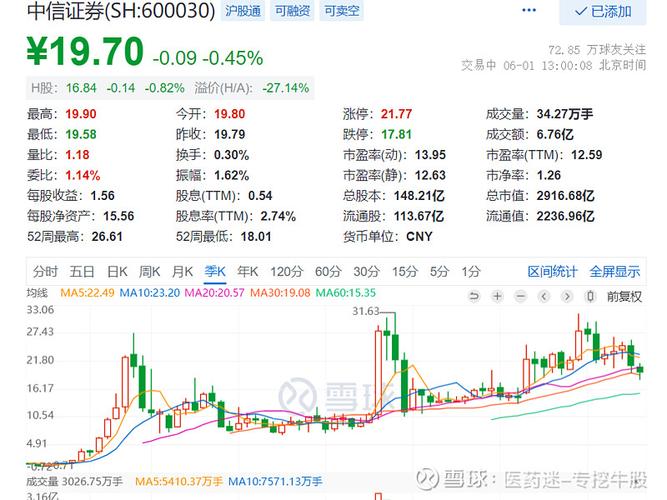
Task: Click the 流通值 value 2236.96亿
Action: [x=565, y=216]
